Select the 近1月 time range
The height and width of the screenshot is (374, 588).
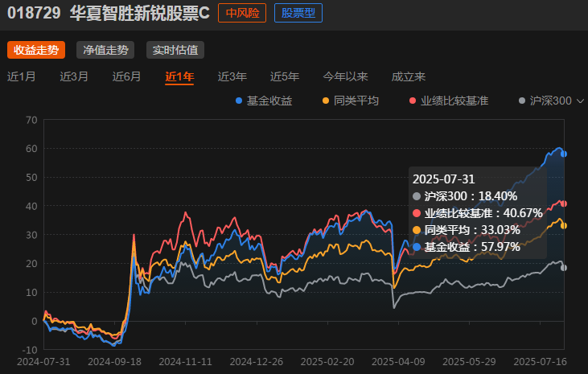tap(22, 76)
